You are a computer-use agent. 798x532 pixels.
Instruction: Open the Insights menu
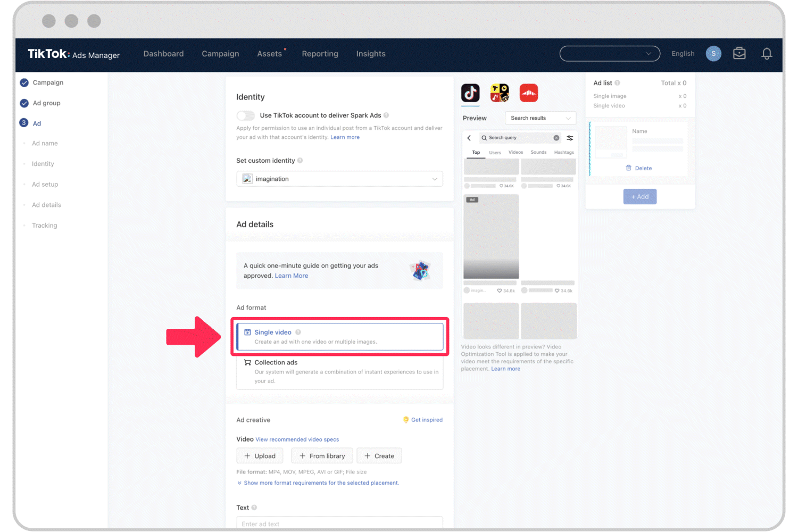(x=371, y=54)
